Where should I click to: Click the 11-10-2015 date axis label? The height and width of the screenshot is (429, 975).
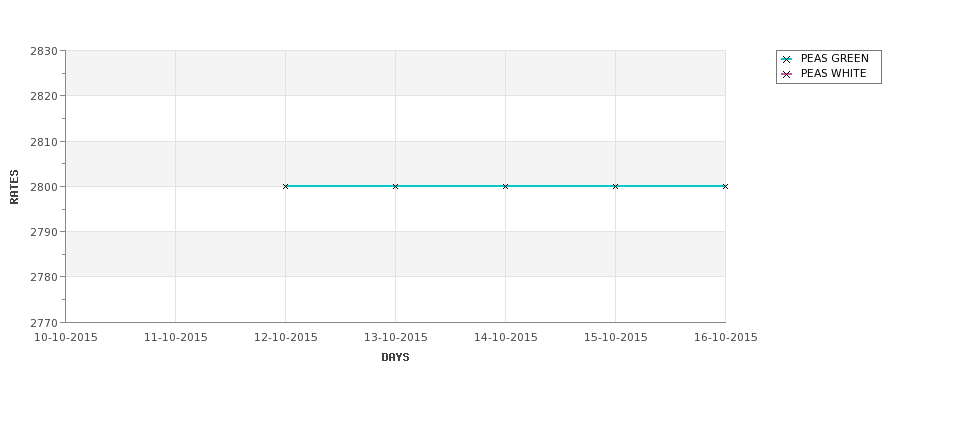pos(175,338)
